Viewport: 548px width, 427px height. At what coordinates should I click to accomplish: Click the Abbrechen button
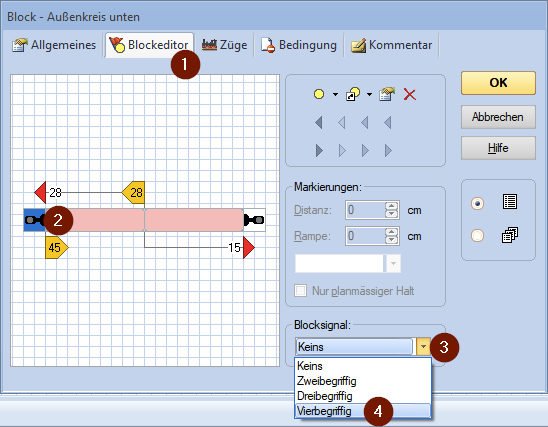click(x=498, y=117)
